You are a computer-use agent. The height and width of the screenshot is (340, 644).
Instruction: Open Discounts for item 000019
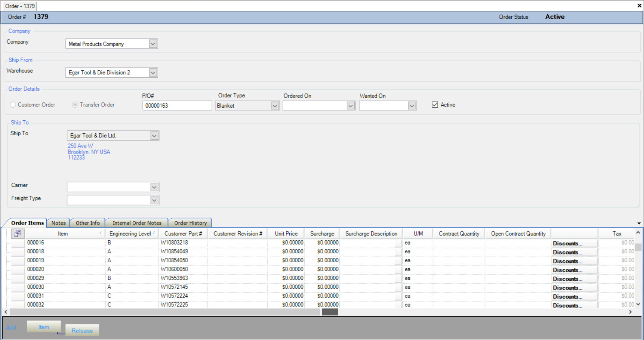click(574, 261)
